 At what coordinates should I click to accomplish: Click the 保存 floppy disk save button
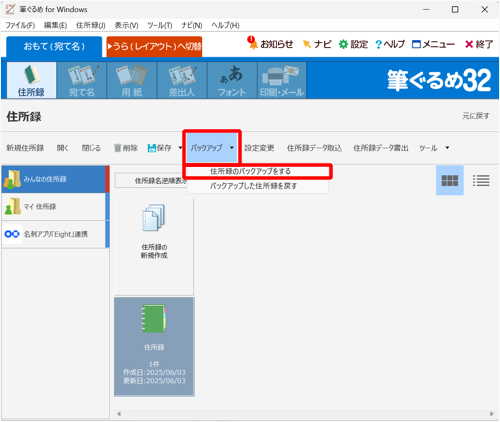point(160,148)
